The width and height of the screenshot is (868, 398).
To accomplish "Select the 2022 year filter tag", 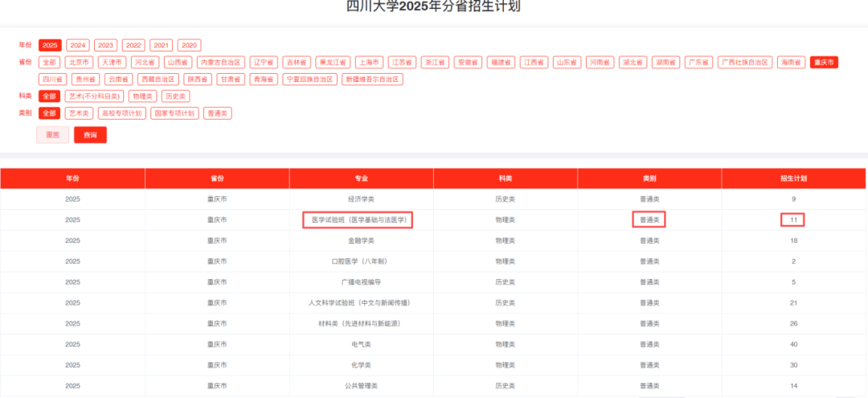I will [x=133, y=45].
